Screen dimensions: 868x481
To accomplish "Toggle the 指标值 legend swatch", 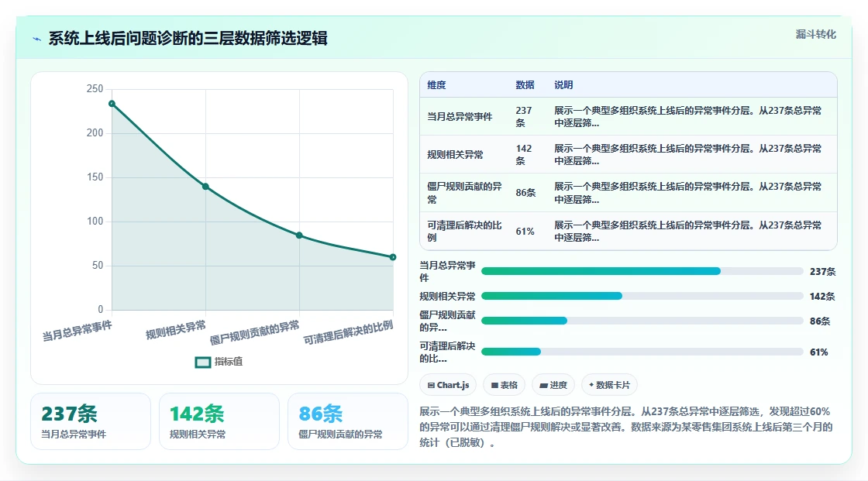I will [x=202, y=362].
